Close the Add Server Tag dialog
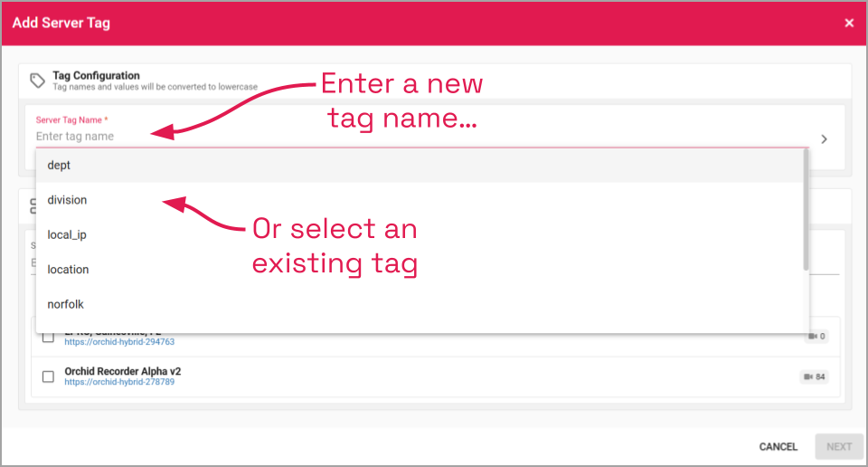Image resolution: width=868 pixels, height=467 pixels. click(x=849, y=24)
